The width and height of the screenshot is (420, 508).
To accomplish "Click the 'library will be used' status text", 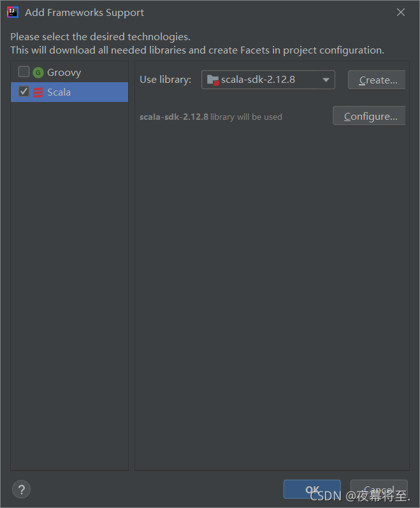I will coord(246,117).
